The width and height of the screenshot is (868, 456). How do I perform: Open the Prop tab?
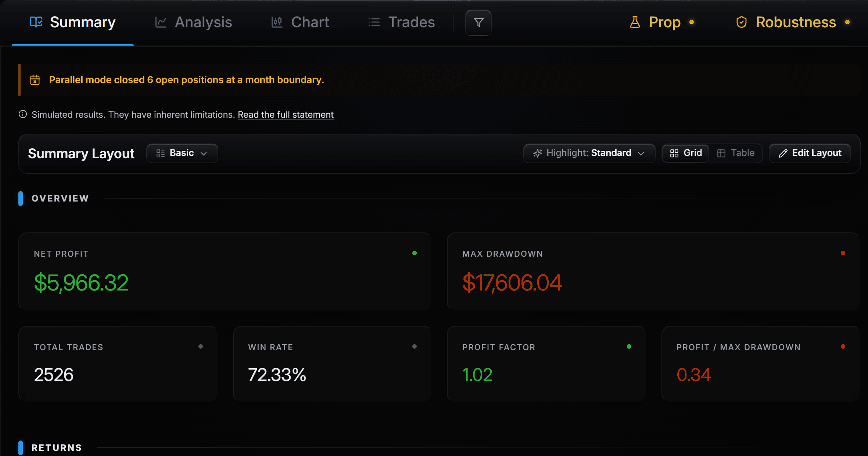(x=661, y=22)
